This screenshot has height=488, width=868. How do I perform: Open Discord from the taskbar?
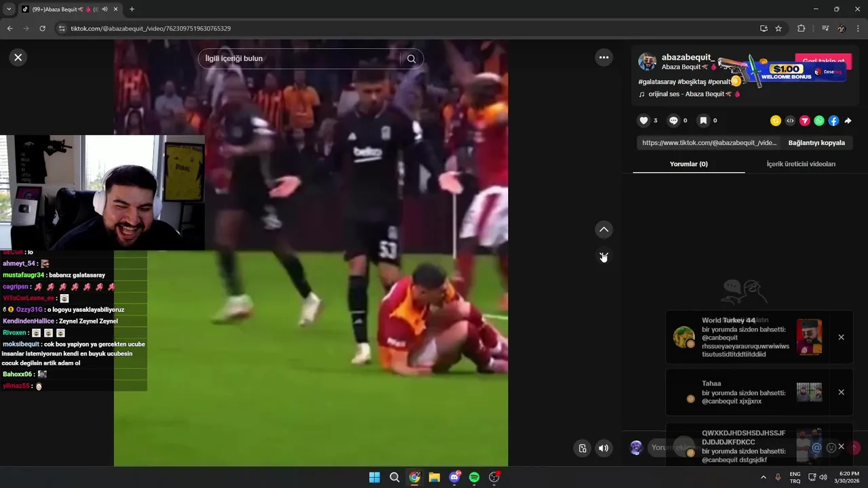point(454,477)
